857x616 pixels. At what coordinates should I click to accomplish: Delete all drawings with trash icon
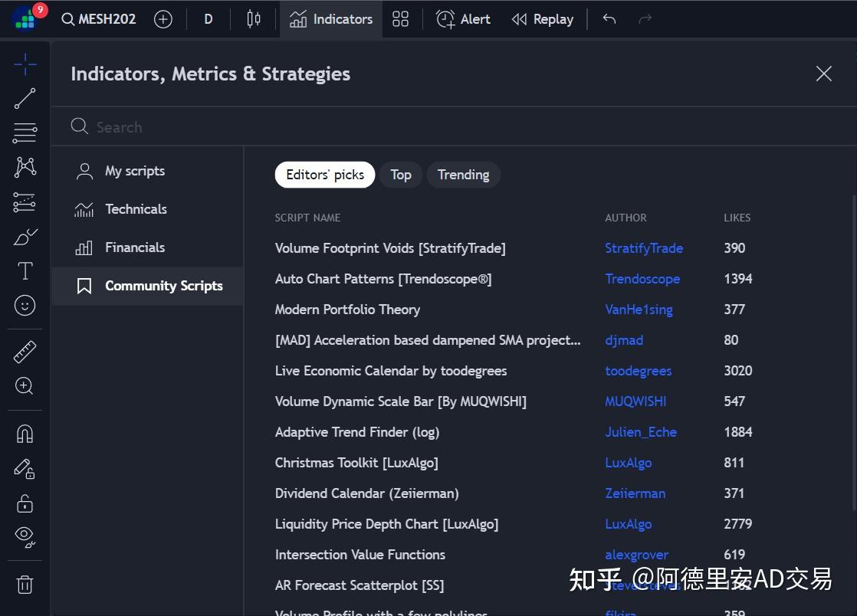tap(25, 585)
